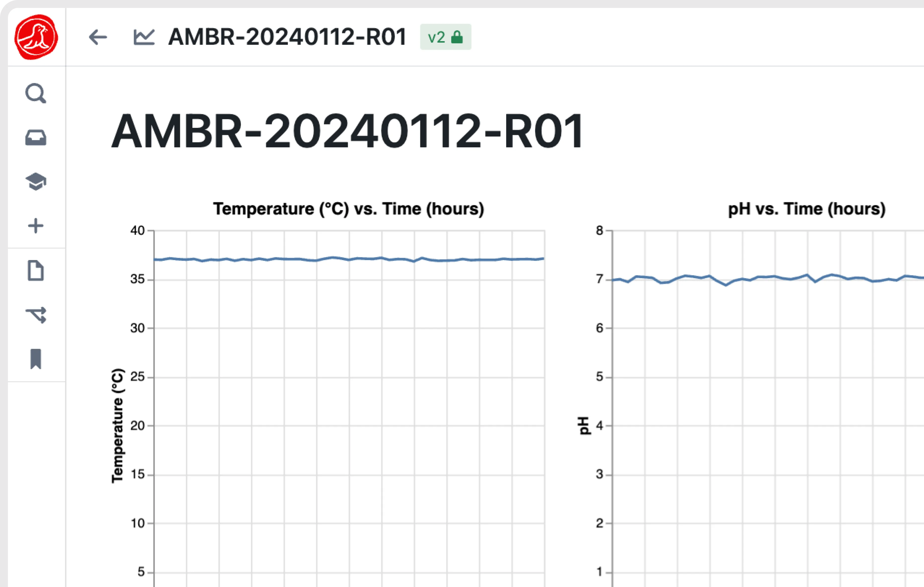Open the graduation cap icon in the sidebar
The height and width of the screenshot is (587, 924).
click(36, 181)
